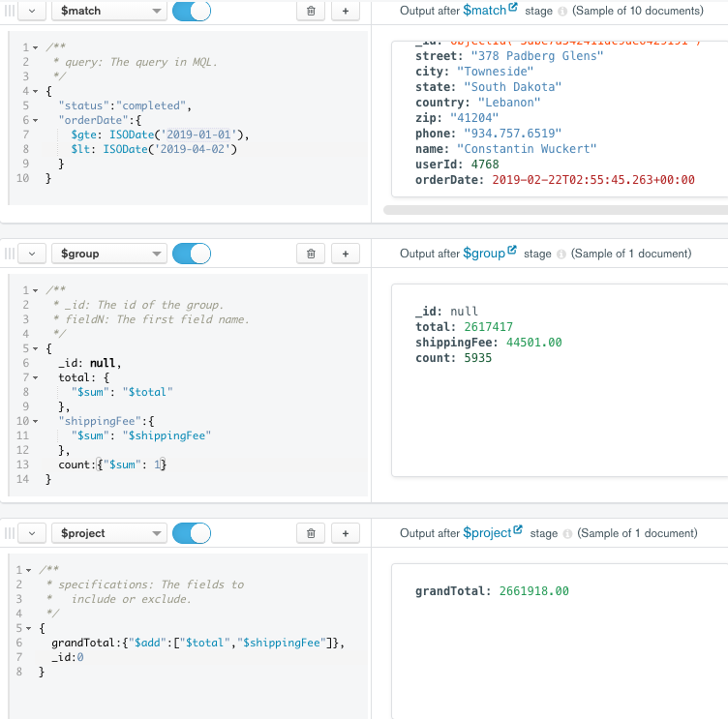Image resolution: width=728 pixels, height=719 pixels.
Task: Open the $project stage operator dropdown
Action: click(x=109, y=533)
